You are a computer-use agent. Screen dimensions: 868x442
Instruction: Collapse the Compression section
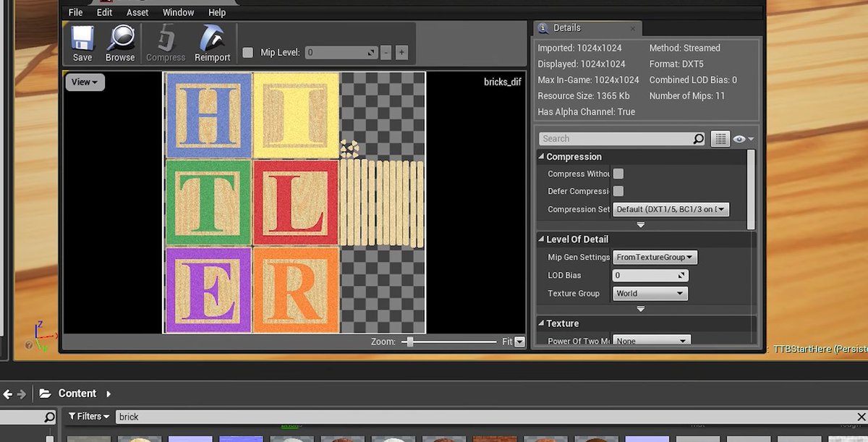[541, 157]
